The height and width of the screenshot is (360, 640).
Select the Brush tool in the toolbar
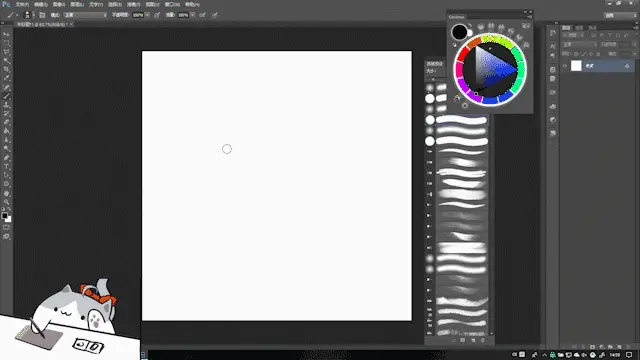click(7, 96)
